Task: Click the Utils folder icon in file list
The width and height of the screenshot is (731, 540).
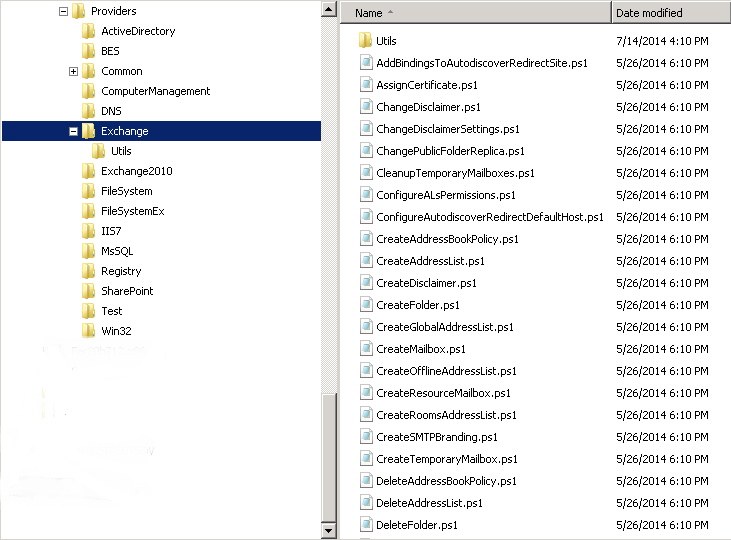Action: [365, 41]
